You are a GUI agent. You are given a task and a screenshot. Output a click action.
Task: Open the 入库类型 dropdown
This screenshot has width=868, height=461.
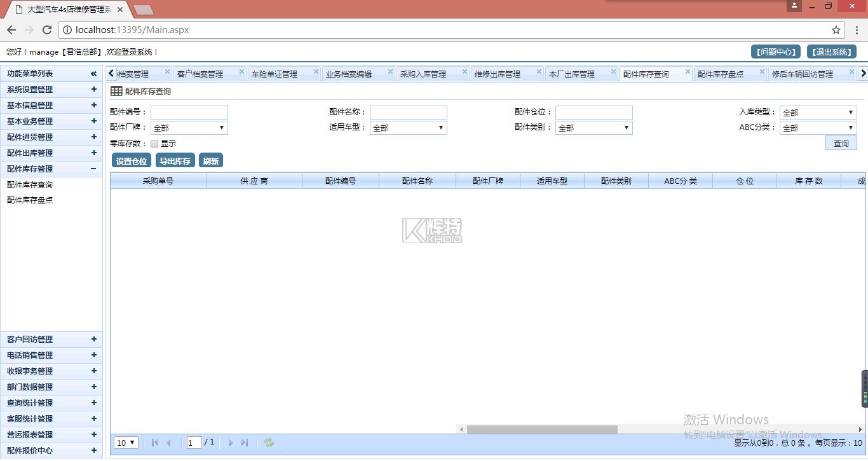[818, 113]
